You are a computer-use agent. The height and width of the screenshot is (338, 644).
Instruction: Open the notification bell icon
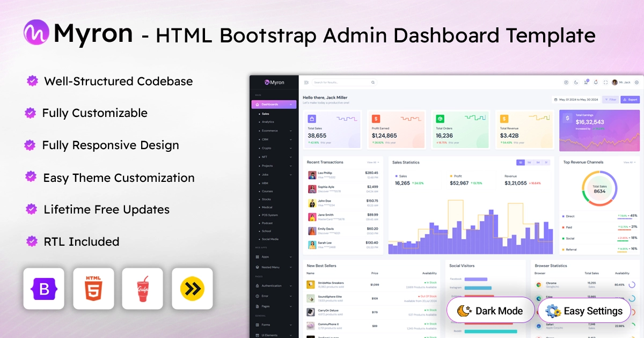[596, 82]
